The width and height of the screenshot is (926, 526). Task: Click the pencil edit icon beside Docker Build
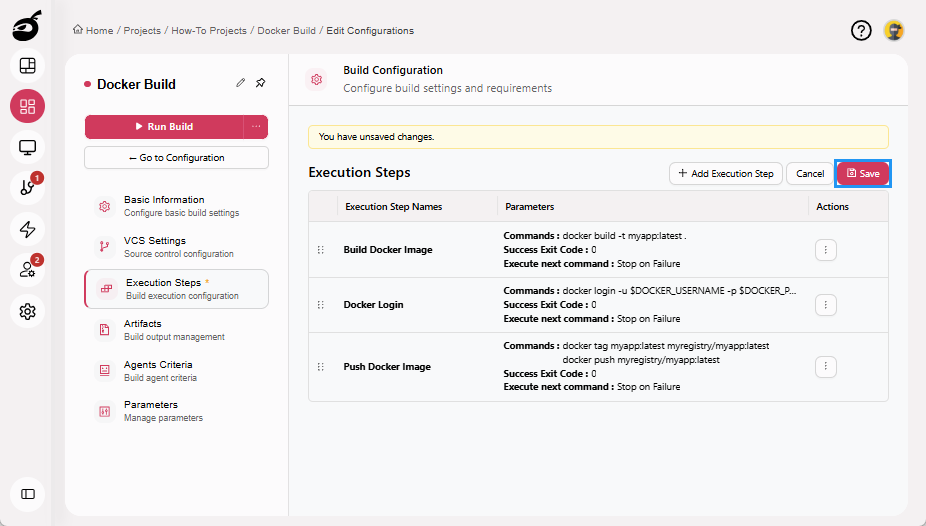coord(240,83)
